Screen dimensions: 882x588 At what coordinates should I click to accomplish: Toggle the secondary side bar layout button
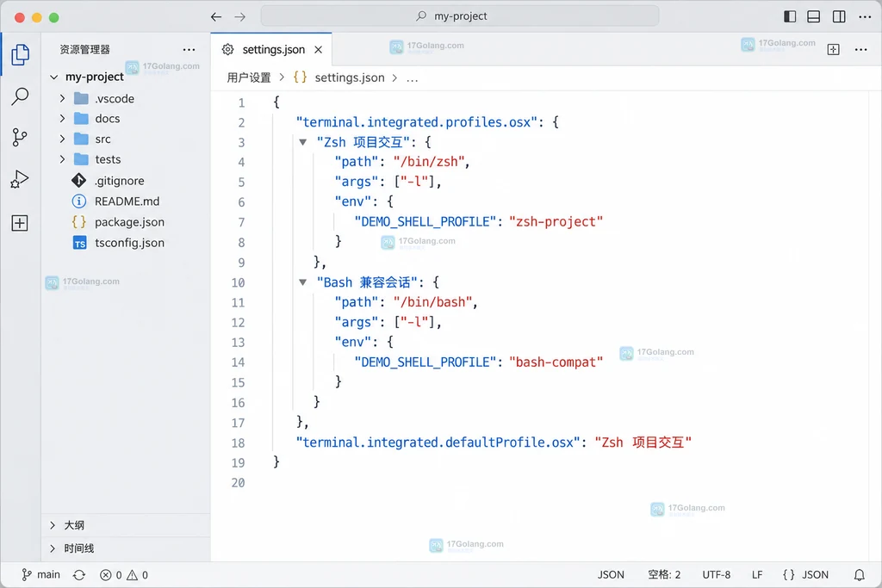[839, 17]
